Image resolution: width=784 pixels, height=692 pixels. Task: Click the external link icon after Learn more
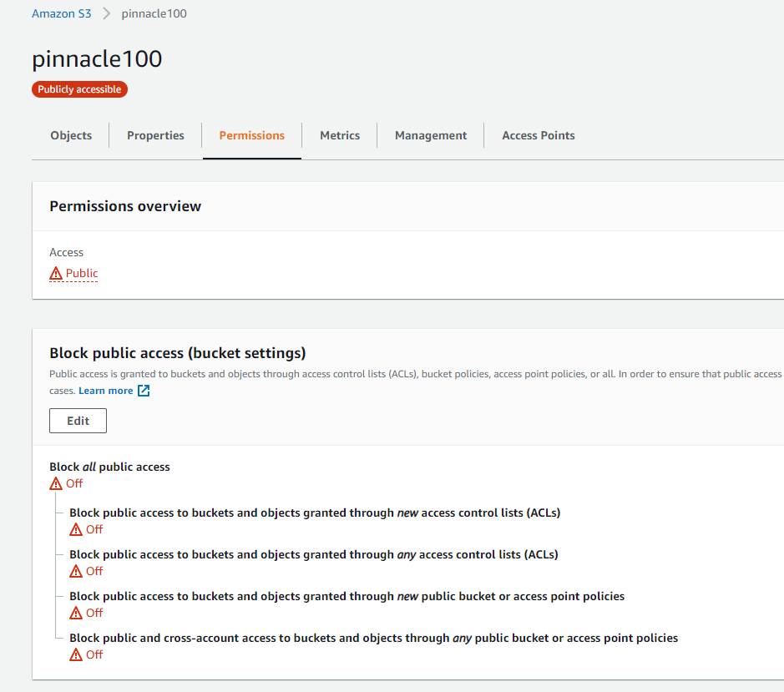coord(144,391)
